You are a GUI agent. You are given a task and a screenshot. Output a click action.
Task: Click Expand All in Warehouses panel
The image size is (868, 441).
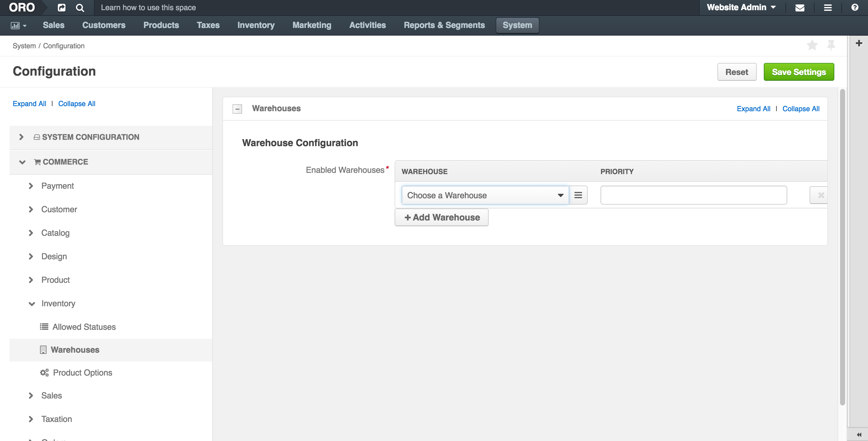coord(753,109)
